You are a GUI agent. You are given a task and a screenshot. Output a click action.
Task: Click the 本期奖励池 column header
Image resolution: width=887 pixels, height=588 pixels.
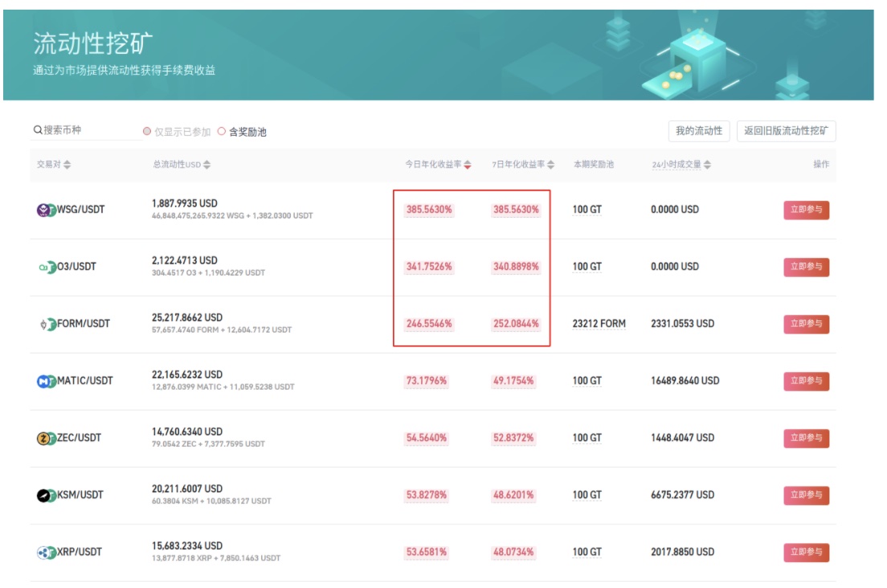[x=594, y=165]
